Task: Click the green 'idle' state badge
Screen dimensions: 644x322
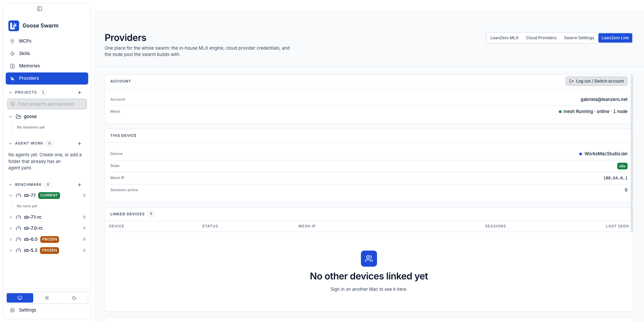Action: pyautogui.click(x=622, y=166)
